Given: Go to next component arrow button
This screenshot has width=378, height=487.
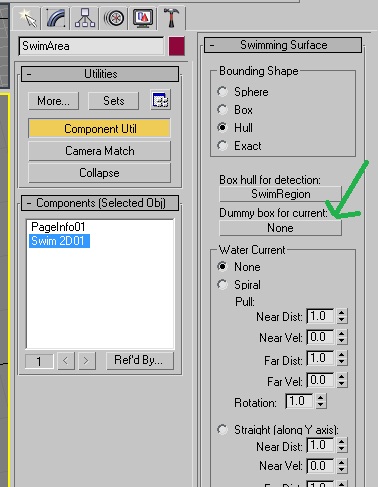Looking at the screenshot, I should [86, 361].
